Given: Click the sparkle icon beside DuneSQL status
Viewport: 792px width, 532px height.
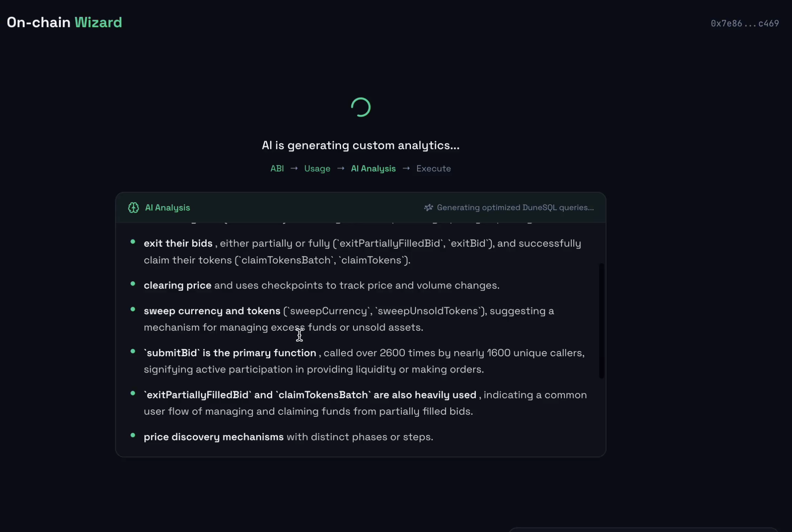Looking at the screenshot, I should 428,207.
